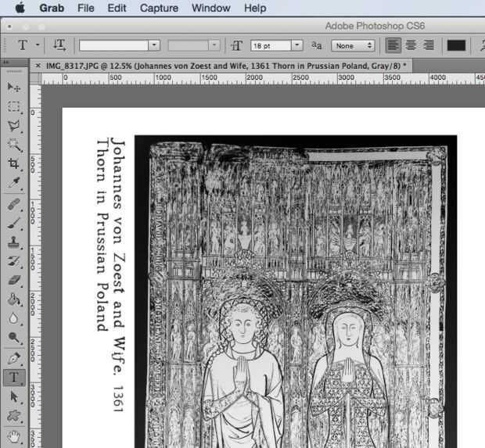
Task: Open the black text color swatch
Action: [456, 45]
